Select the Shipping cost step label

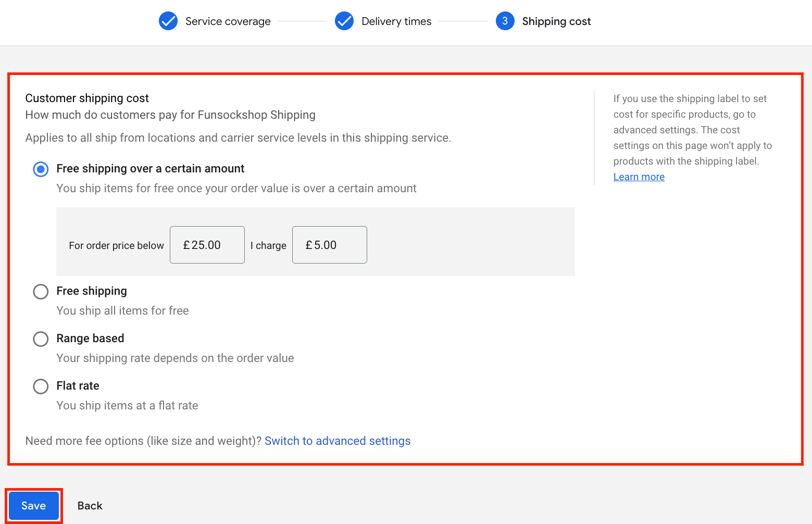tap(556, 21)
